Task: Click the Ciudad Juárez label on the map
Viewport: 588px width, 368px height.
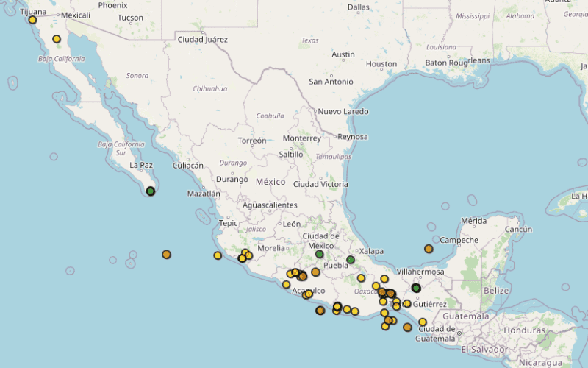Action: click(202, 40)
